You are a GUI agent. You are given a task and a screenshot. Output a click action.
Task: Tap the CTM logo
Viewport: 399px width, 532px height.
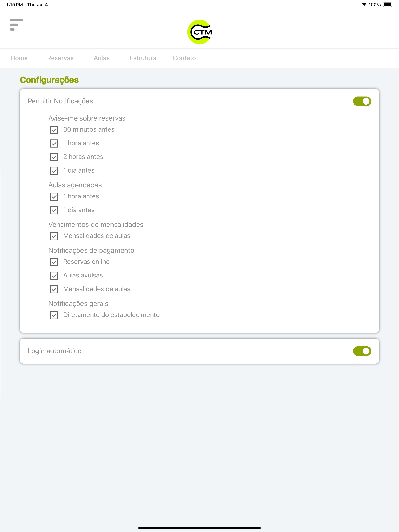(x=199, y=32)
